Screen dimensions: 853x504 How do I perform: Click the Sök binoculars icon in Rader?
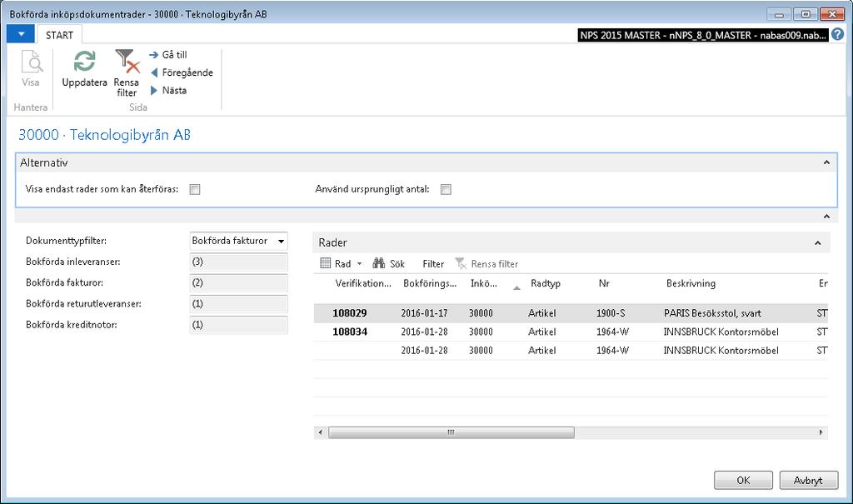[379, 263]
